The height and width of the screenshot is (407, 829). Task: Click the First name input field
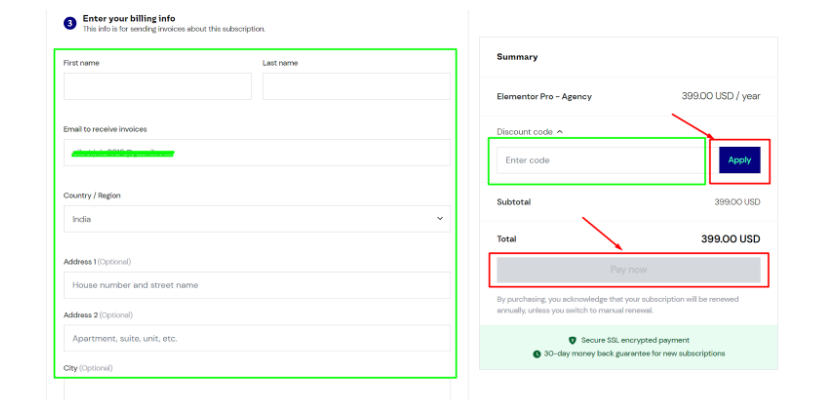(x=158, y=86)
